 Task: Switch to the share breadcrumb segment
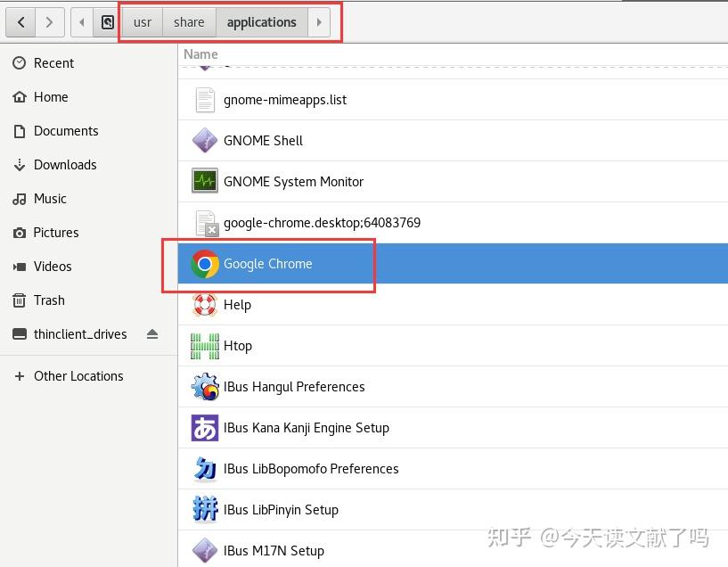coord(189,22)
